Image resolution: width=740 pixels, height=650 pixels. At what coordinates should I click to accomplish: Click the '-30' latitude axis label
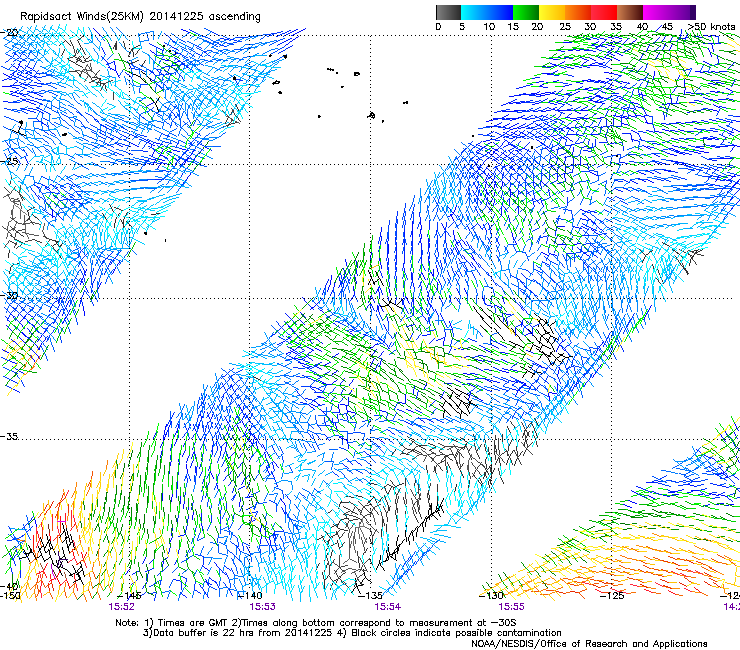[9, 295]
